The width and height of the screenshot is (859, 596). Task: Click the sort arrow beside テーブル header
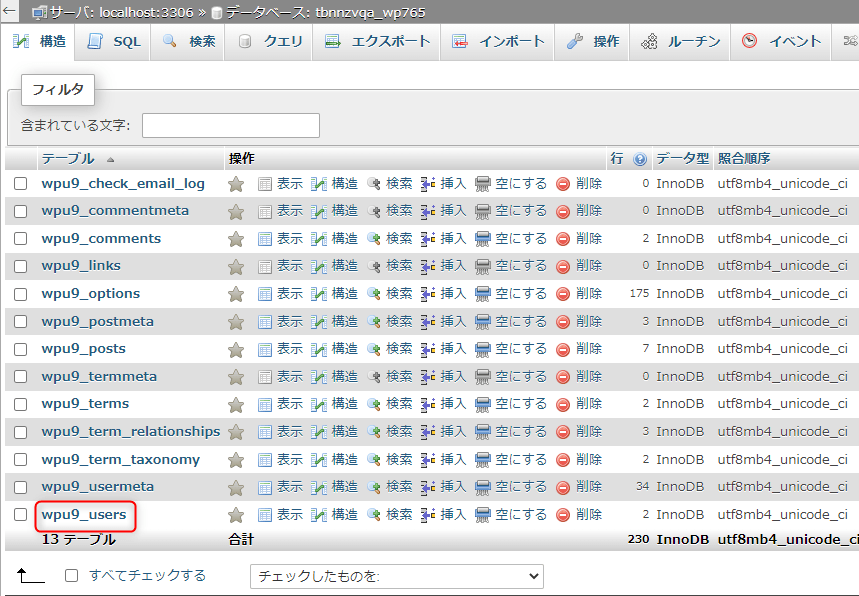coord(111,160)
